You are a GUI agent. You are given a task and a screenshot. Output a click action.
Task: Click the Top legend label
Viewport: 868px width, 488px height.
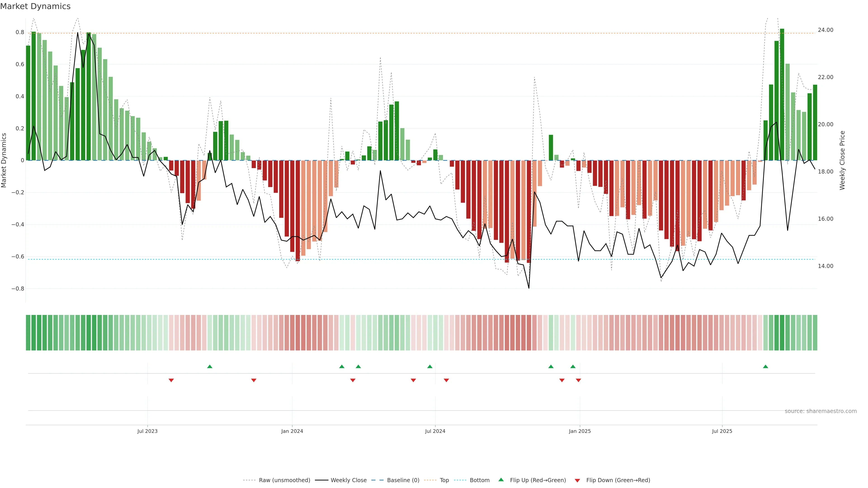point(444,480)
